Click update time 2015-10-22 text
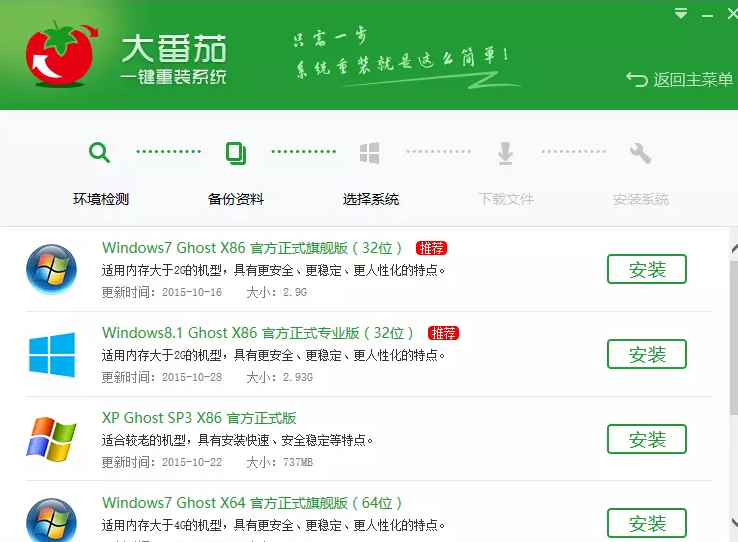Viewport: 738px width, 542px height. (162, 462)
